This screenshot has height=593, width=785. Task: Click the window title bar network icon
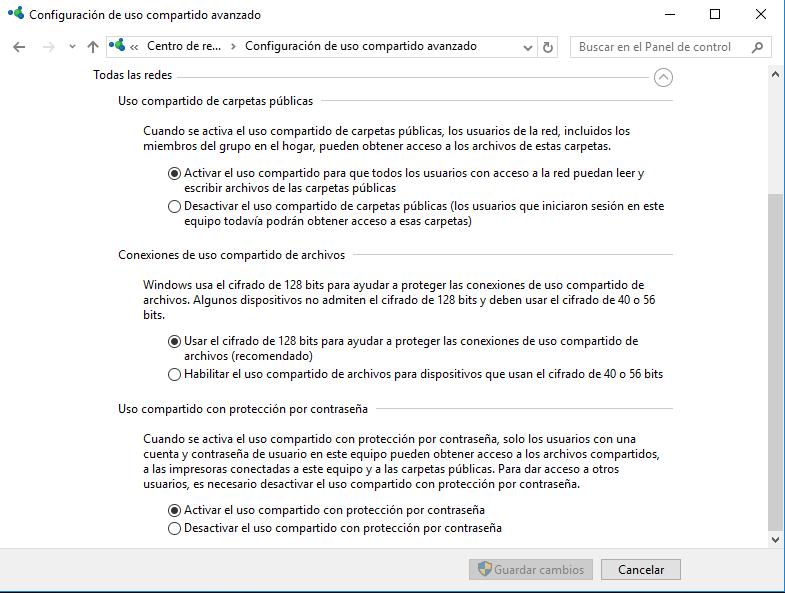16,14
